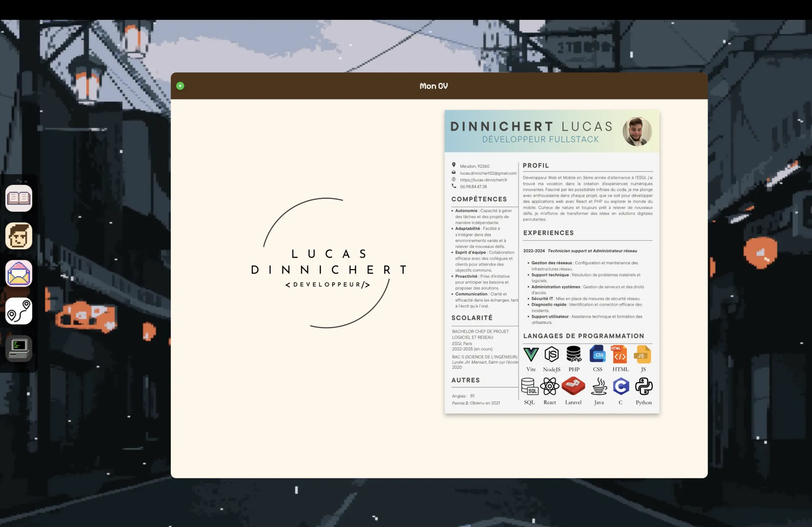
Task: Click the React atom icon
Action: pos(549,386)
